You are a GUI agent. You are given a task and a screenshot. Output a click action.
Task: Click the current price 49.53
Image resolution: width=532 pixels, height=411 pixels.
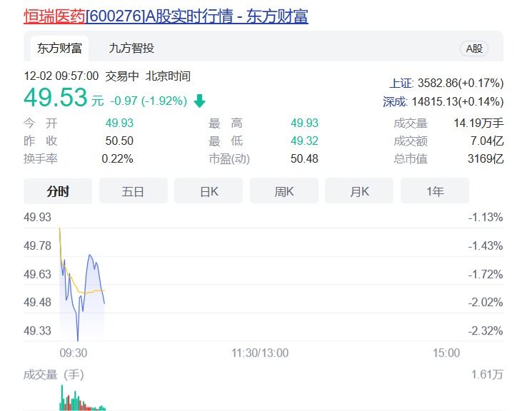pos(56,98)
